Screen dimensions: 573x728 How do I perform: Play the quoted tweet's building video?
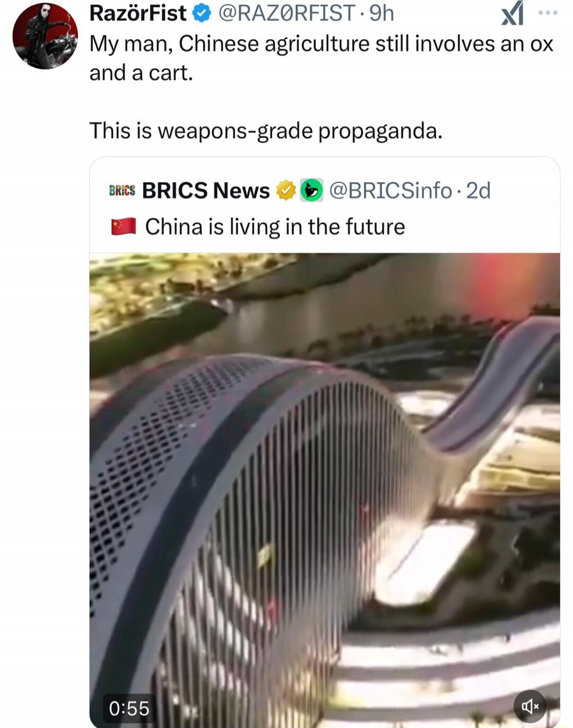pyautogui.click(x=325, y=490)
